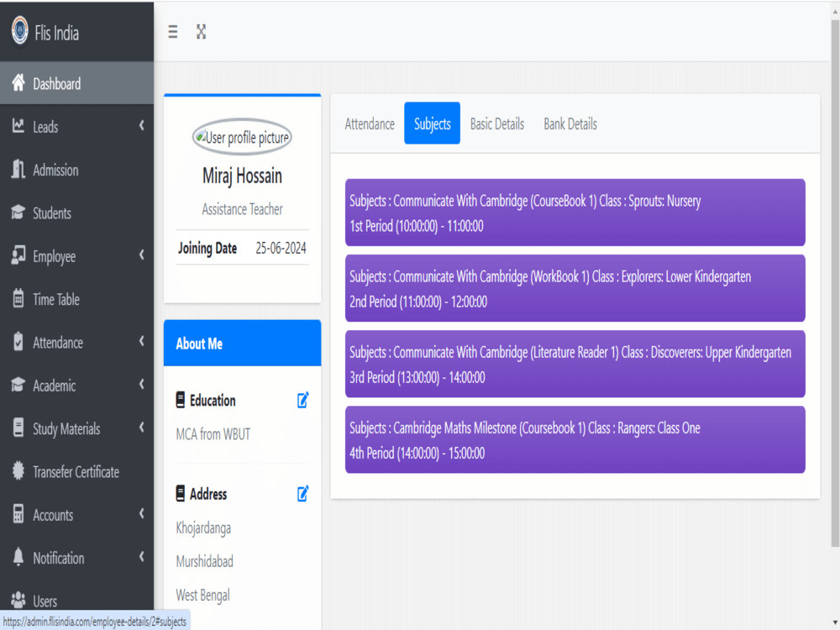Open the Basic Details tab
The width and height of the screenshot is (840, 630).
tap(497, 123)
